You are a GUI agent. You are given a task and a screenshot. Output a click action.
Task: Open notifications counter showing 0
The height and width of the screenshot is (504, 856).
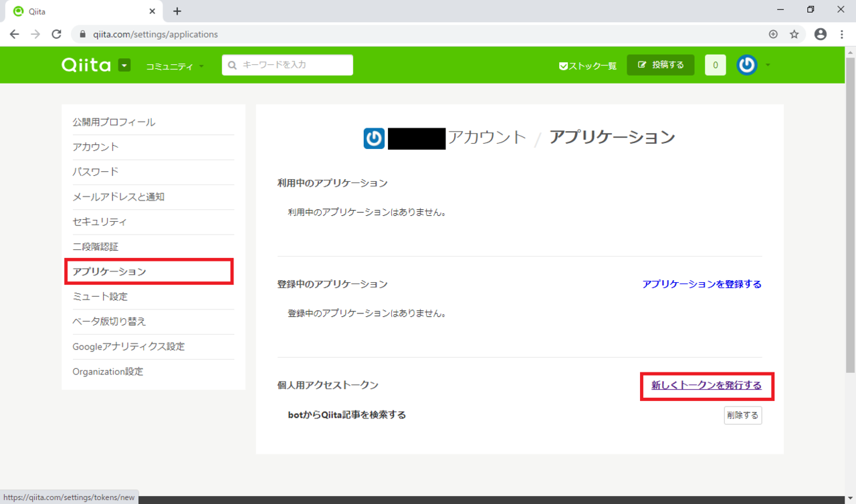(x=716, y=65)
